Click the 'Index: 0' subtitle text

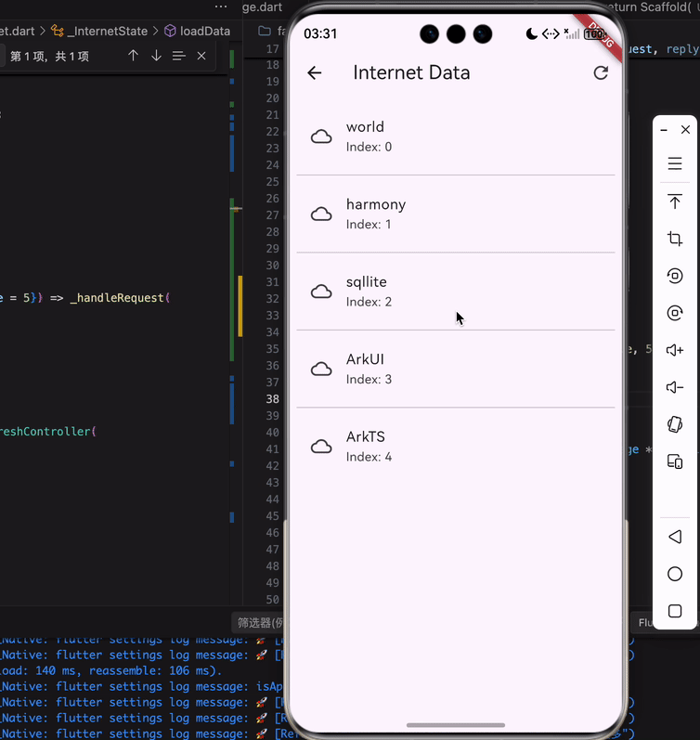(x=369, y=147)
